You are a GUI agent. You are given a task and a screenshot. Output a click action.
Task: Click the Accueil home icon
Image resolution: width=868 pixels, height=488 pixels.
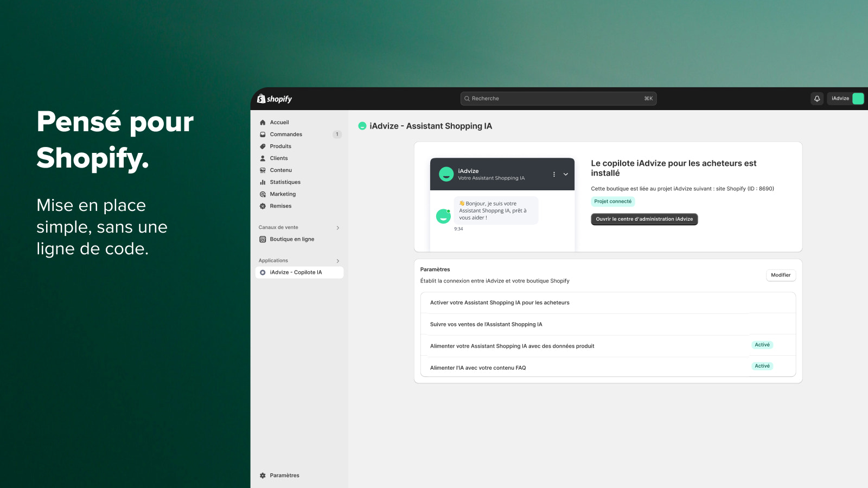[x=263, y=123]
